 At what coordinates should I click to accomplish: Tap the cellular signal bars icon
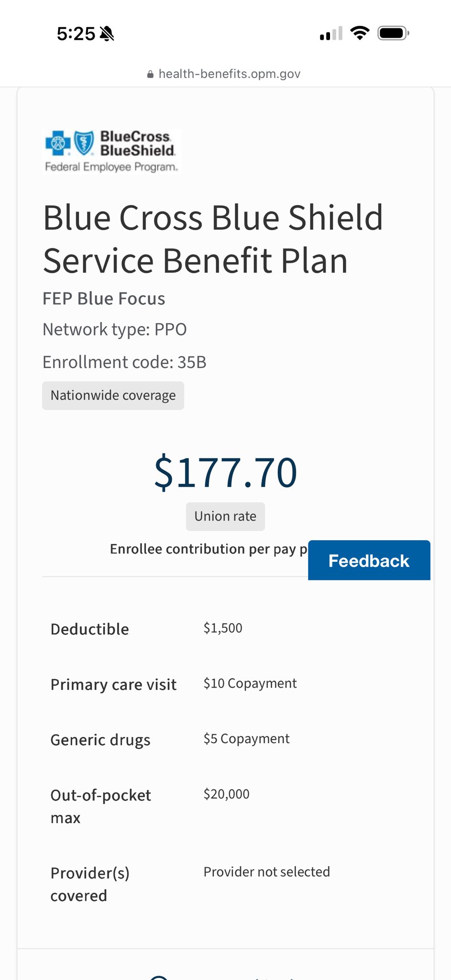coord(331,33)
